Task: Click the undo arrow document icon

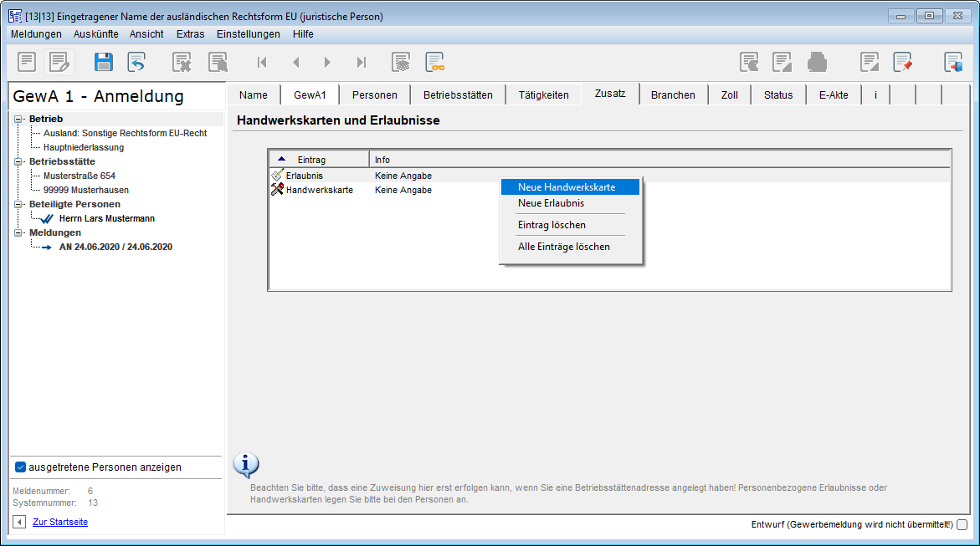Action: click(x=136, y=62)
